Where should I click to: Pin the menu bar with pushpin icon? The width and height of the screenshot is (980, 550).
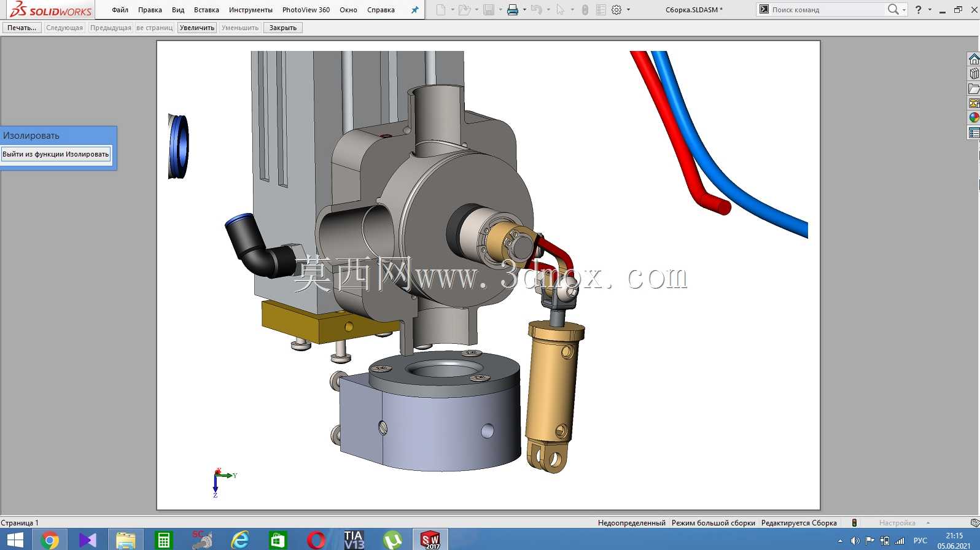pyautogui.click(x=414, y=10)
